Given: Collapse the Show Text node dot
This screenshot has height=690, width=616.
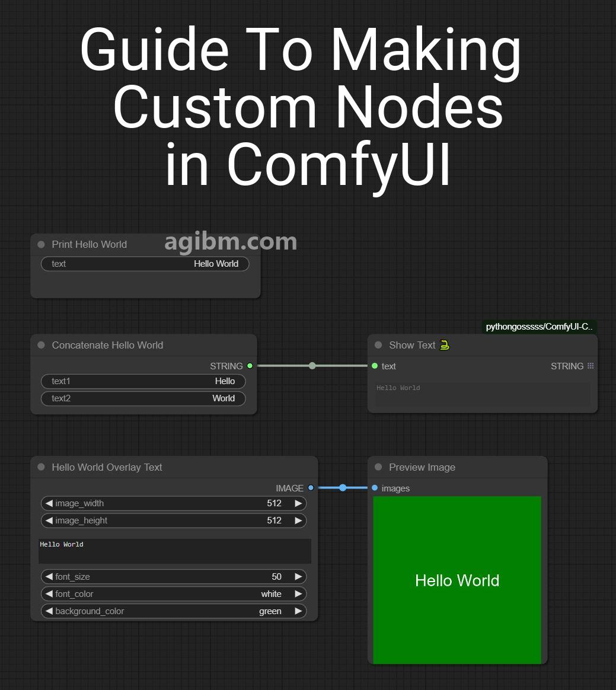Looking at the screenshot, I should tap(378, 345).
